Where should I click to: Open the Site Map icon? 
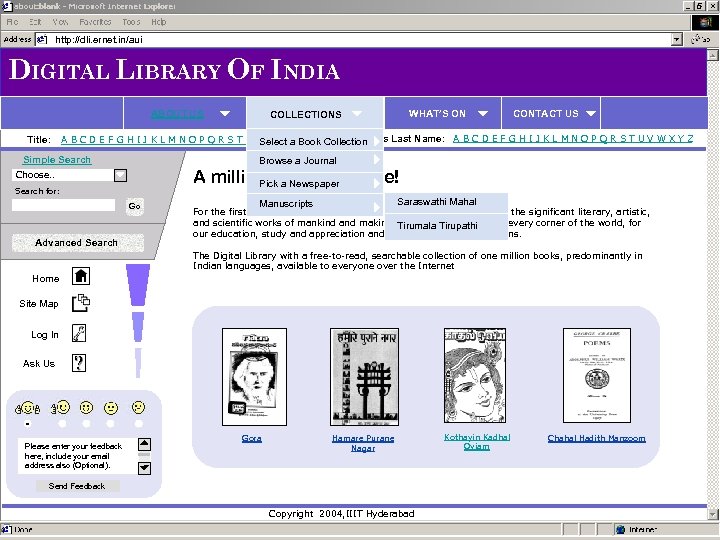pyautogui.click(x=81, y=303)
